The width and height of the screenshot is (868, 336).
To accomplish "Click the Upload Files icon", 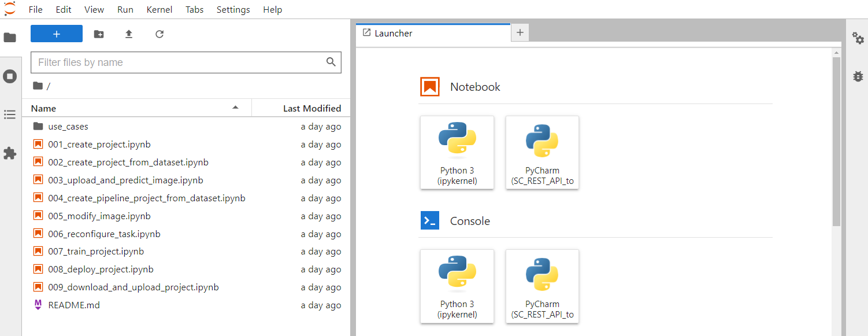I will coord(129,34).
